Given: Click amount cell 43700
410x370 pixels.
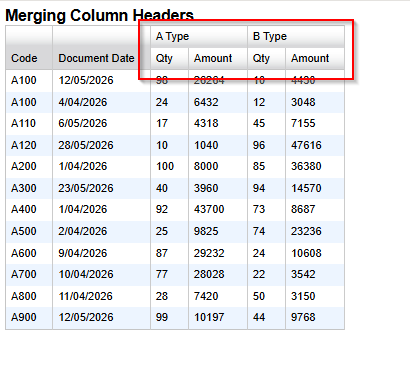Looking at the screenshot, I should pyautogui.click(x=218, y=209).
